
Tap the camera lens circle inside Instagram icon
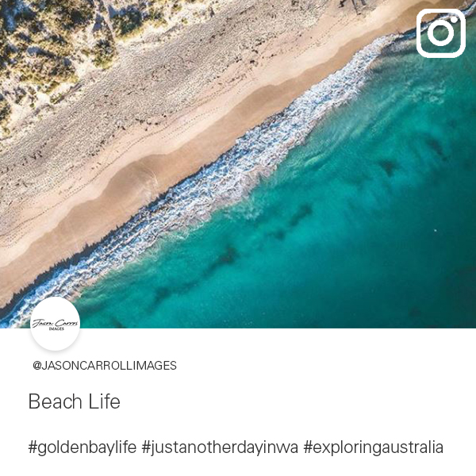tap(440, 33)
